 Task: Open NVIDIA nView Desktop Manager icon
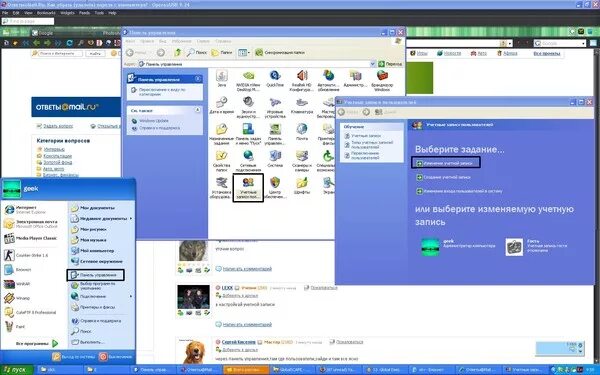248,80
